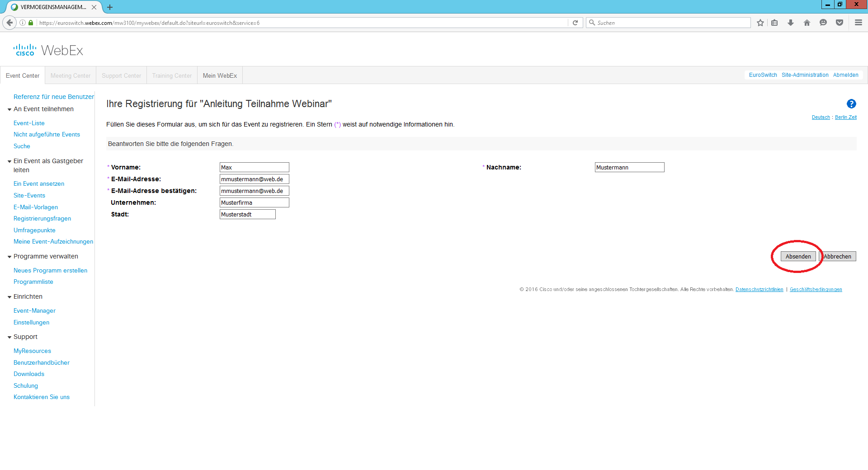
Task: Open a new browser tab
Action: coord(110,7)
